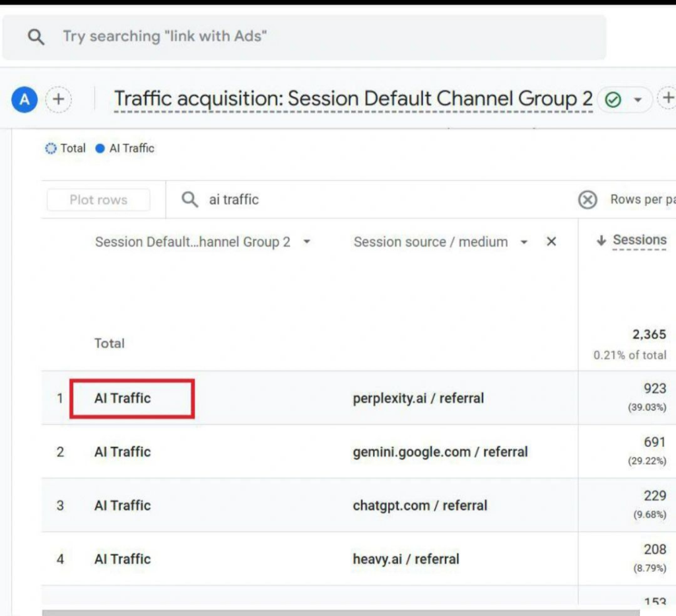Click sessions value '923'
Screen dimensions: 676x616
(655, 388)
